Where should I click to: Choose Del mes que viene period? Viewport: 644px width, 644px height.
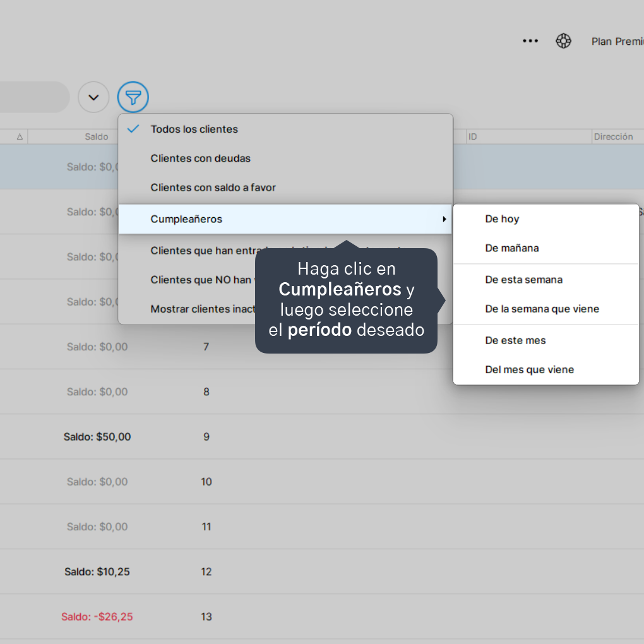tap(546, 369)
